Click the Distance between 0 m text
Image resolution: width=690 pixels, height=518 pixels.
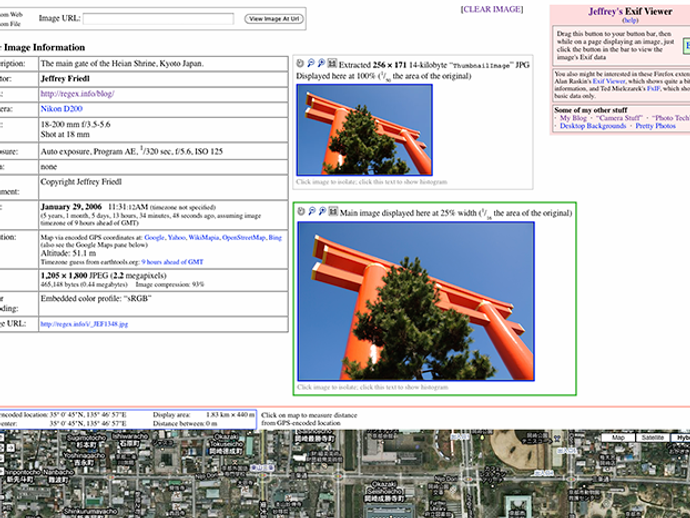pyautogui.click(x=185, y=423)
